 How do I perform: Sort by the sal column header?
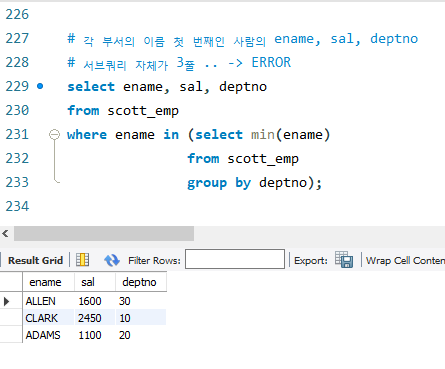[95, 282]
